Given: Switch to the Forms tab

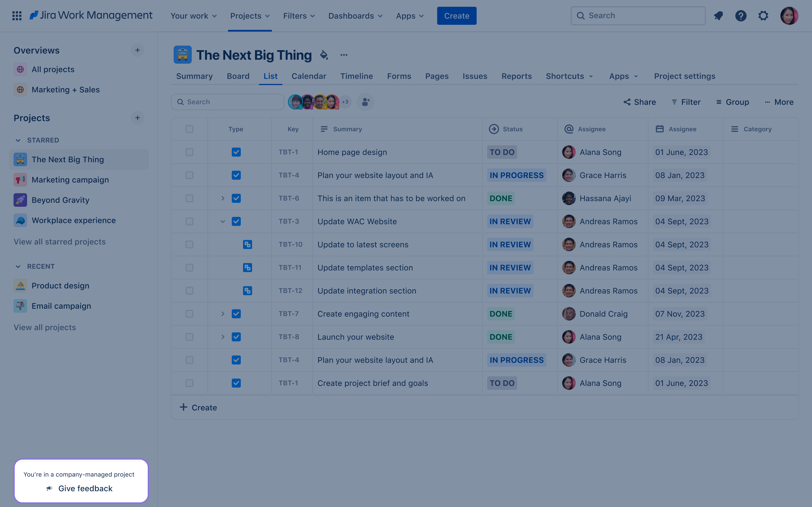Looking at the screenshot, I should point(399,76).
